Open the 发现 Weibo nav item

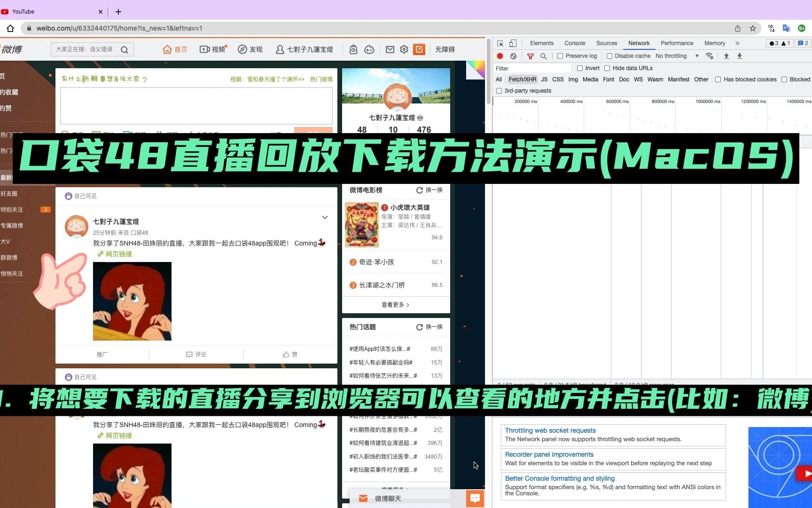(x=250, y=49)
